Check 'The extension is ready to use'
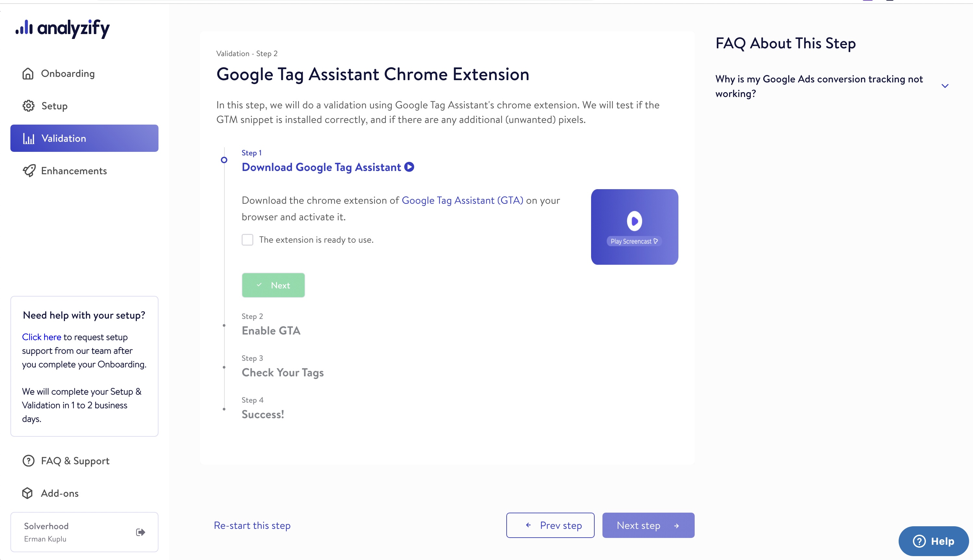Screen dimensions: 973x560 point(247,239)
